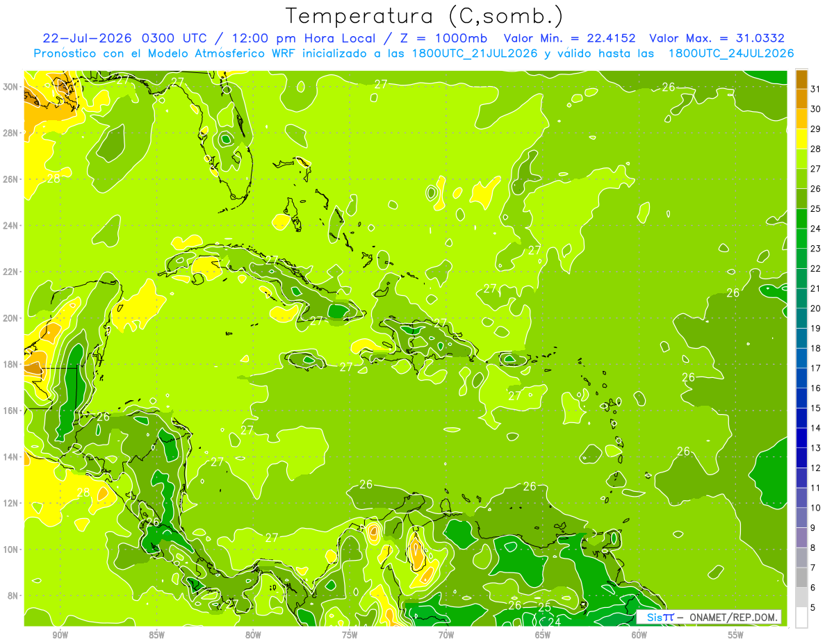
Task: Click the legend label 31
Action: (815, 88)
